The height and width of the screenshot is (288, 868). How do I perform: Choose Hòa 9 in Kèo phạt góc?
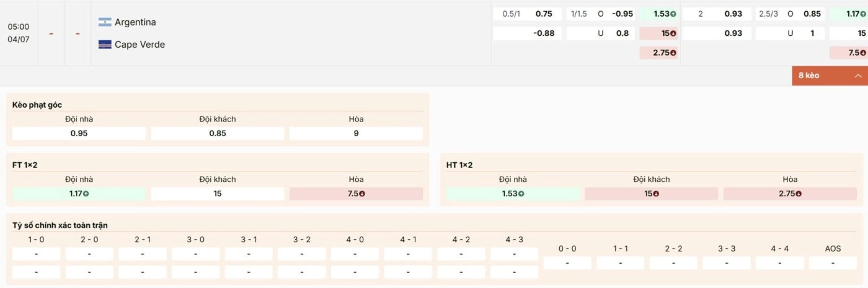point(356,133)
